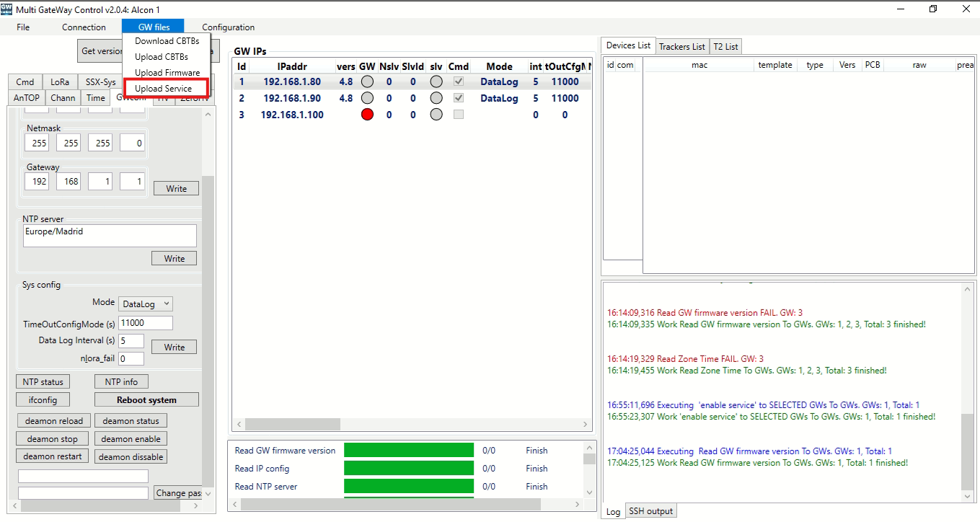
Task: Click Write next to the Gateway fields
Action: [x=176, y=189]
